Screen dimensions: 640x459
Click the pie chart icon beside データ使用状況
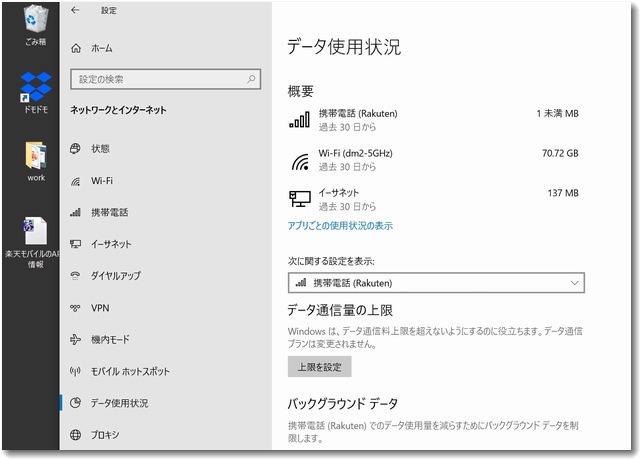click(x=75, y=403)
